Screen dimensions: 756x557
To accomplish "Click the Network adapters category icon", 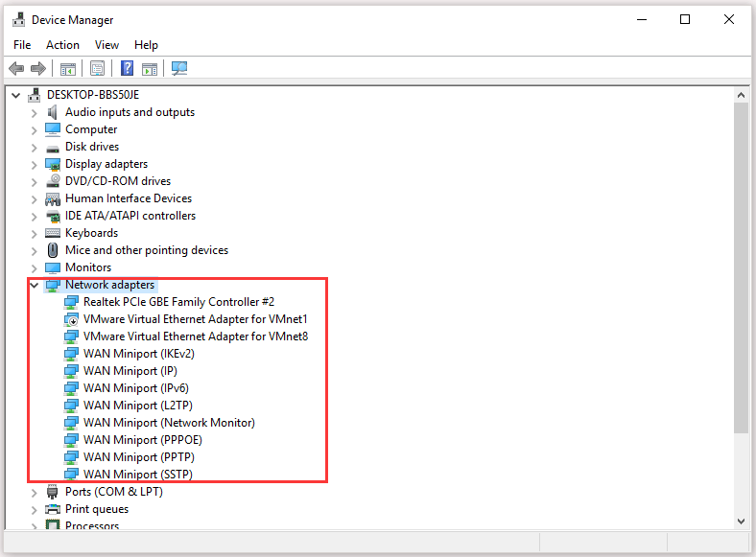I will [53, 286].
